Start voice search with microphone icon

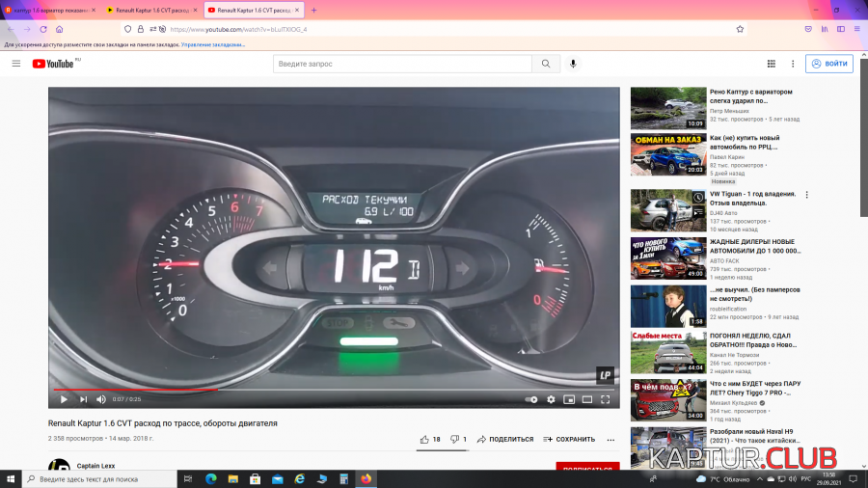pyautogui.click(x=573, y=64)
